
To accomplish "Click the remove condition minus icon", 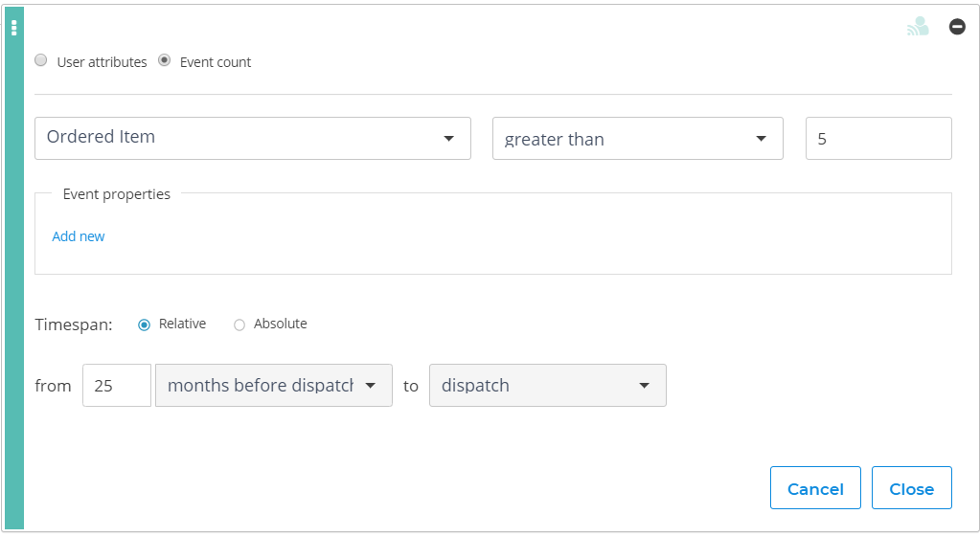I will pos(957,26).
